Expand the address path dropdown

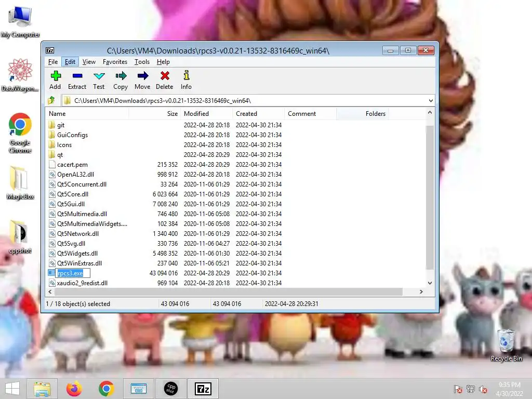click(431, 101)
